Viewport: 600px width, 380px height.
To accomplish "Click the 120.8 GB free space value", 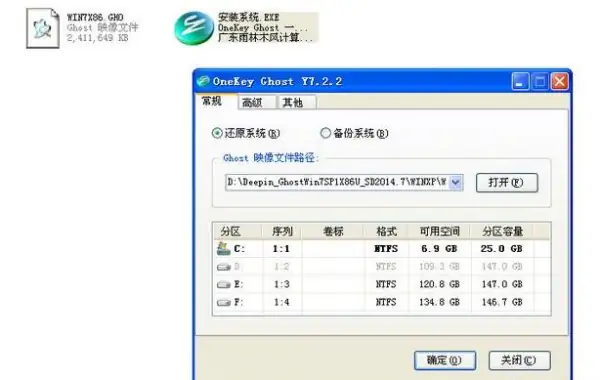I will pyautogui.click(x=439, y=284).
